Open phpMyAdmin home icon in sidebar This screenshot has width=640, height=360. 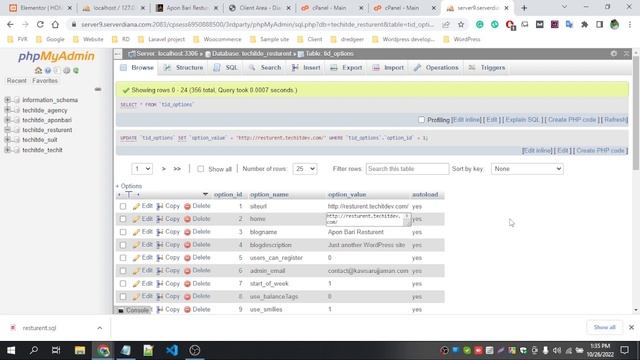point(38,71)
